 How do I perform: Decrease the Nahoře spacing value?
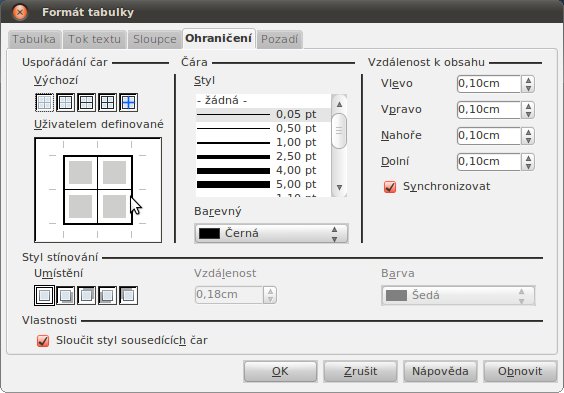tap(528, 140)
